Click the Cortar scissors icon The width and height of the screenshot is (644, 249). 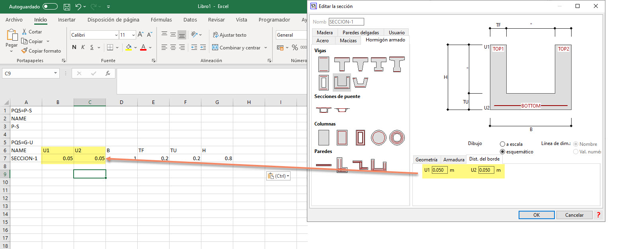[25, 32]
